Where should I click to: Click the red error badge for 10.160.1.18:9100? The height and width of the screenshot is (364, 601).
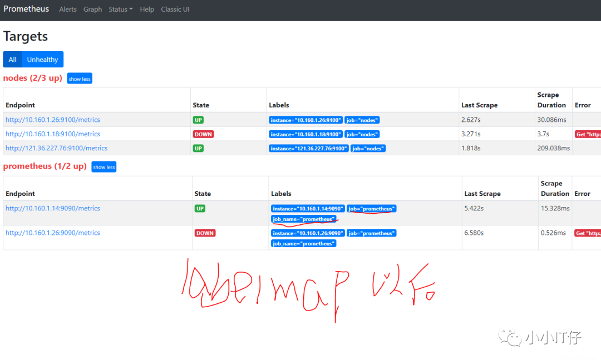pyautogui.click(x=588, y=134)
